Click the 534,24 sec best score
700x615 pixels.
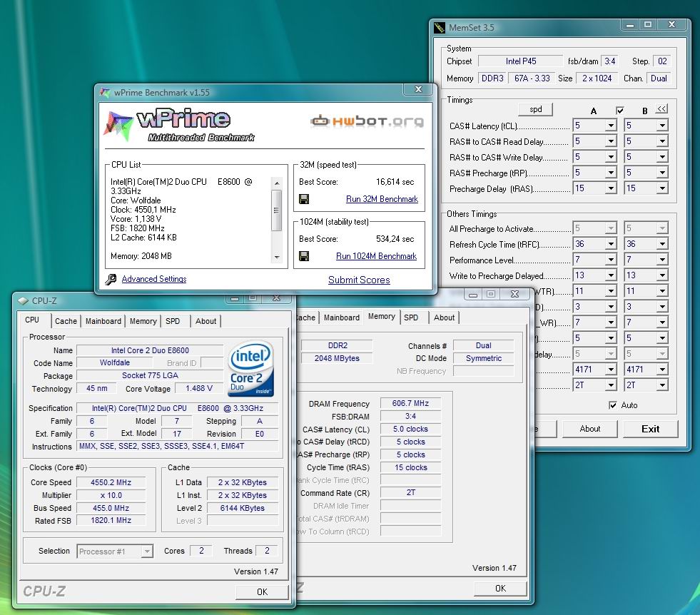[395, 239]
